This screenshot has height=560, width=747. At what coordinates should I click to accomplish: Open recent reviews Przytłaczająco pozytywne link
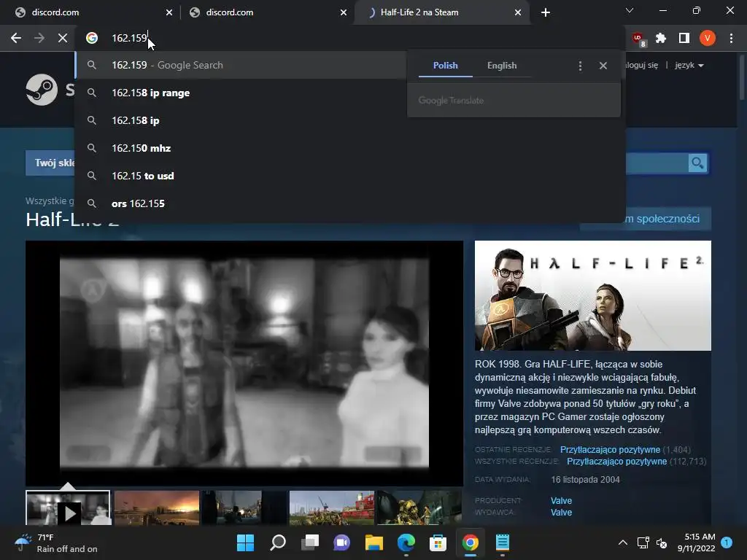610,449
